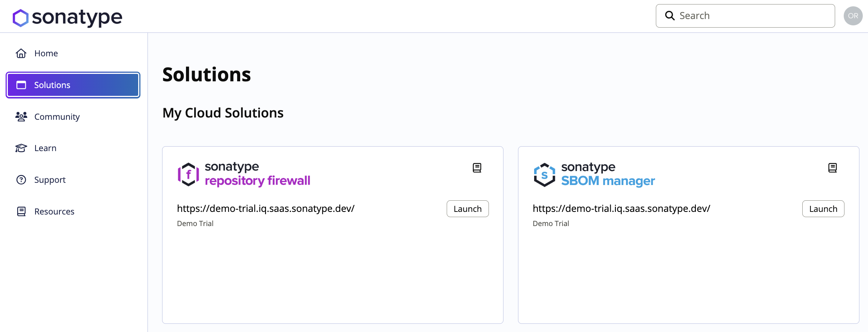Open the Learn section
The width and height of the screenshot is (868, 332).
click(73, 148)
